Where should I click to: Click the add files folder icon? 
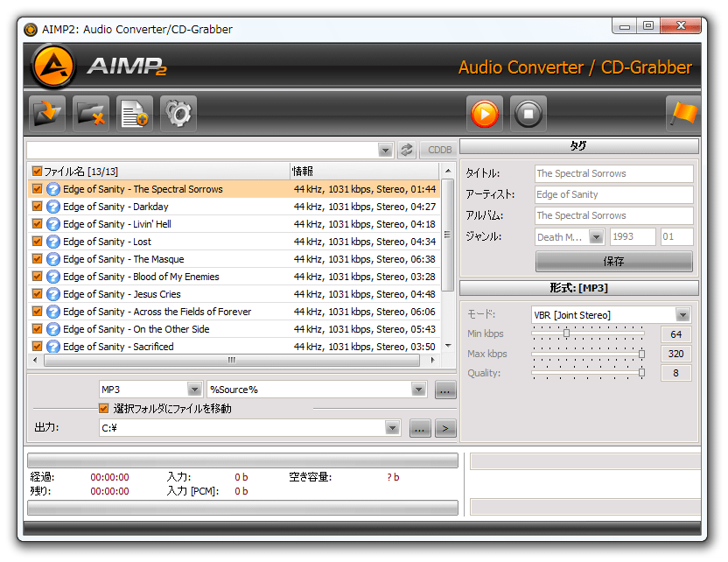47,114
